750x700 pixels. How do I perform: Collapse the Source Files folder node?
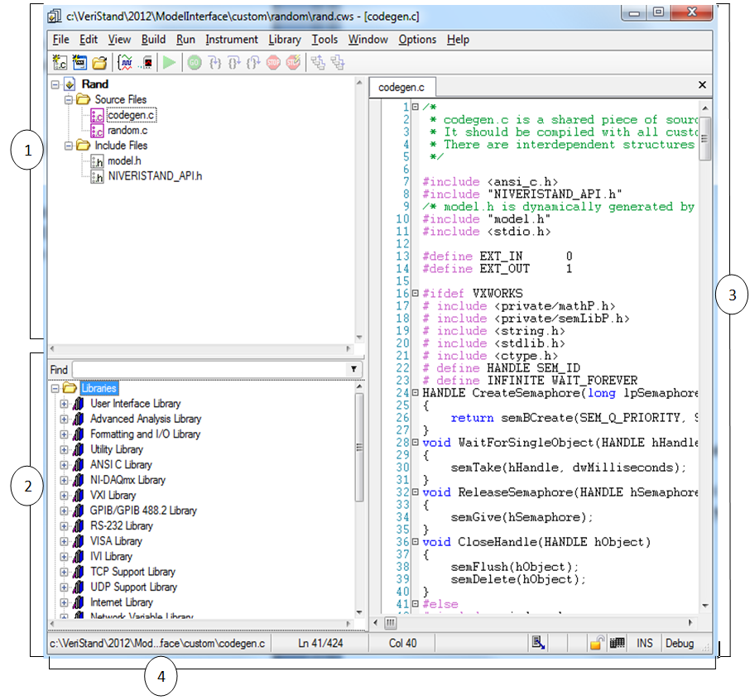click(70, 99)
